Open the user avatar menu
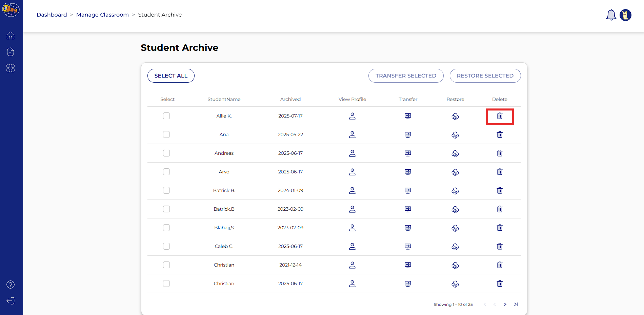Viewport: 644px width, 315px height. (625, 15)
